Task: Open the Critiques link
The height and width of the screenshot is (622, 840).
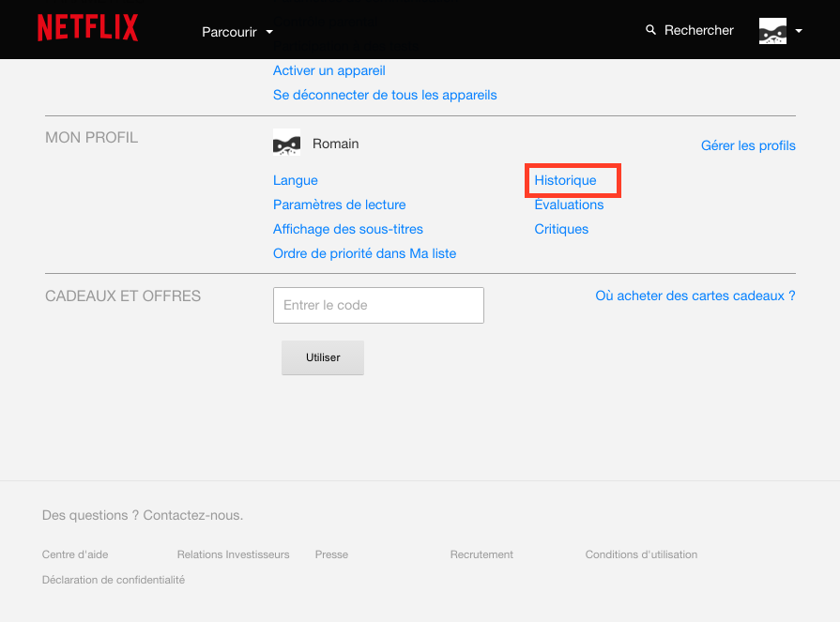Action: [x=561, y=229]
